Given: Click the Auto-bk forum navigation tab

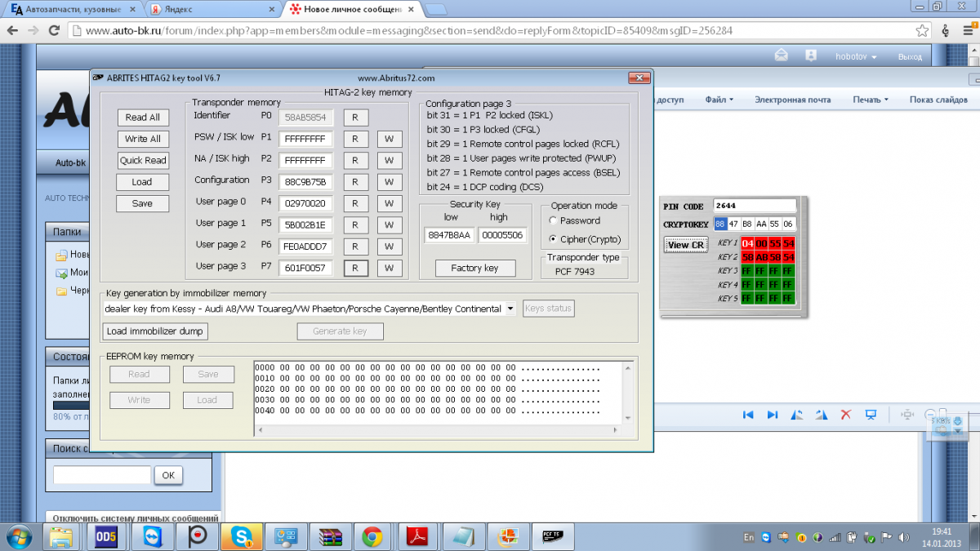Looking at the screenshot, I should coord(70,162).
